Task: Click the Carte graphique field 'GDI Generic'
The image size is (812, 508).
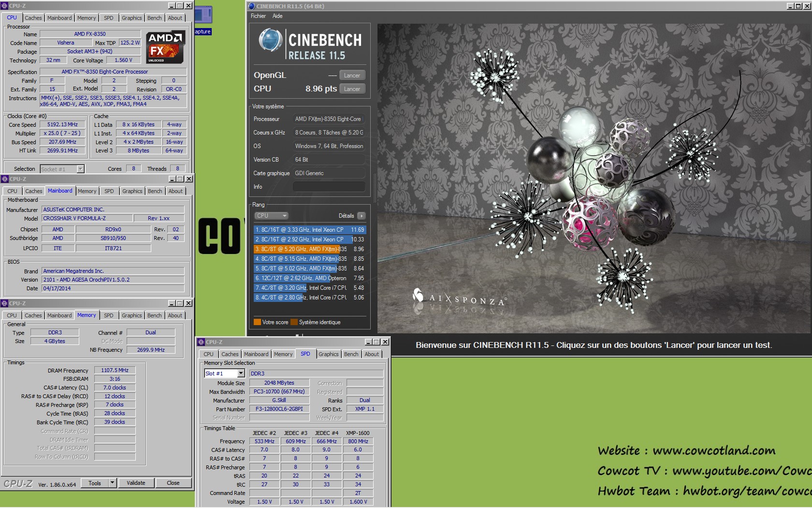Action: pyautogui.click(x=329, y=173)
